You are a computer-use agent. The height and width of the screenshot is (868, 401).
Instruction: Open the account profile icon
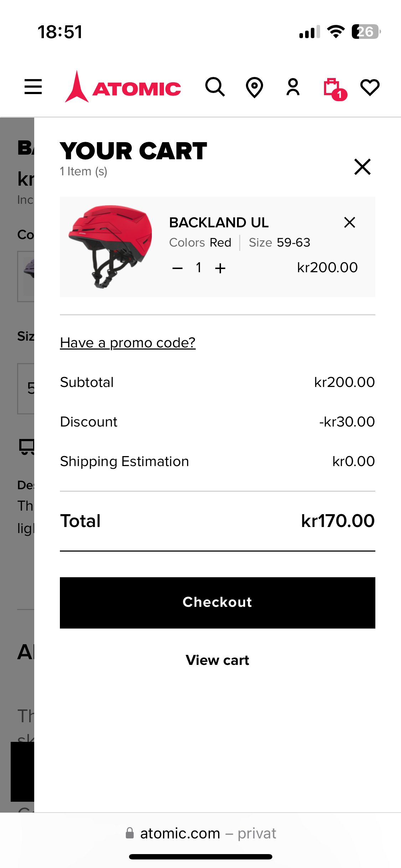point(293,87)
